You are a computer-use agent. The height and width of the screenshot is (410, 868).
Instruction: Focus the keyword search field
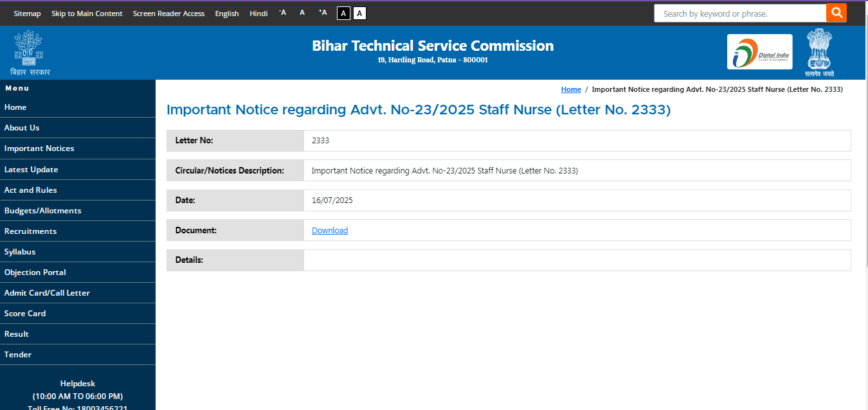[739, 13]
